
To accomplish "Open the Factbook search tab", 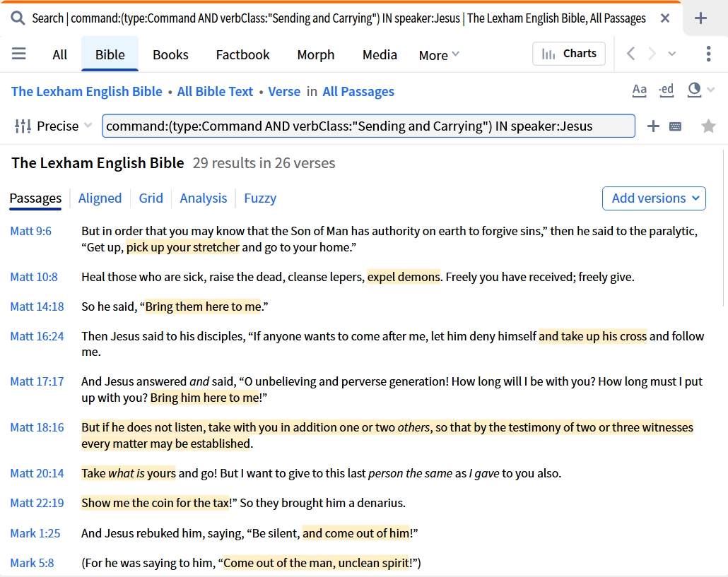I will [242, 54].
